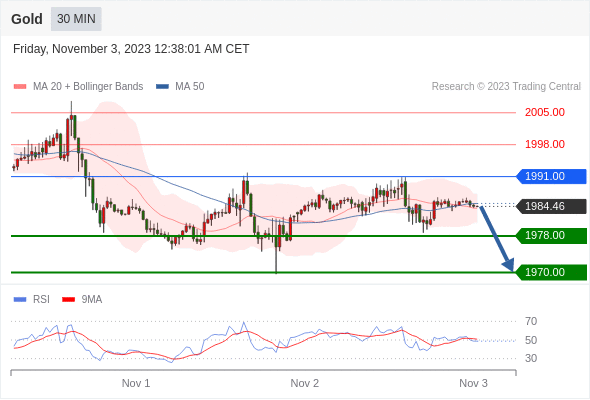Click the Friday, November 3, 2023 timestamp
This screenshot has width=590, height=400.
coord(131,49)
